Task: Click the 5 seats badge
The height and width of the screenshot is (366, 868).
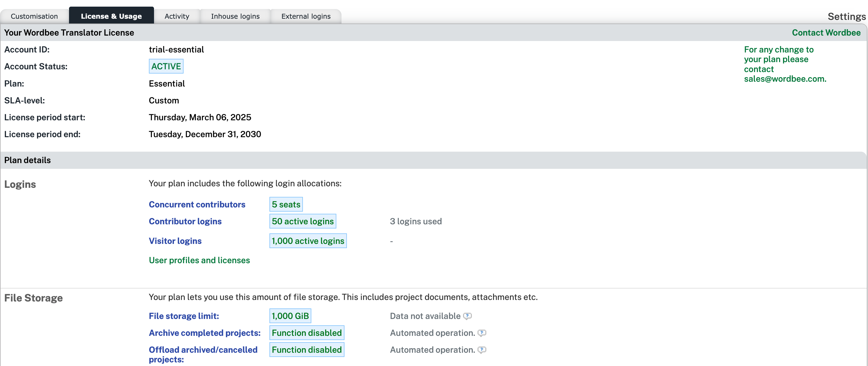Action: point(286,205)
